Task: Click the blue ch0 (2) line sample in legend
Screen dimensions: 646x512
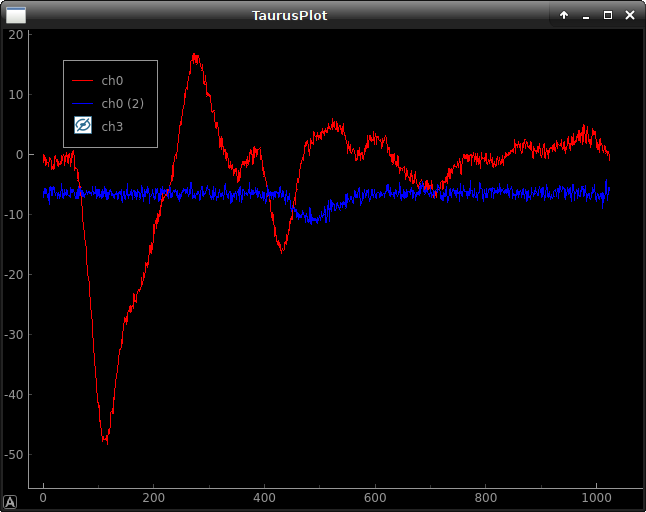Action: [83, 103]
